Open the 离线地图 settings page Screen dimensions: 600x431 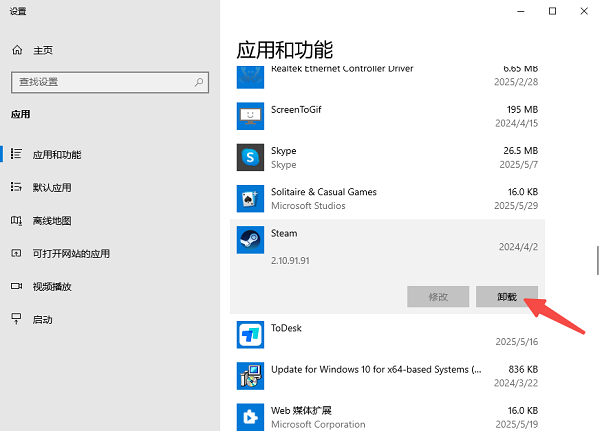(52, 220)
